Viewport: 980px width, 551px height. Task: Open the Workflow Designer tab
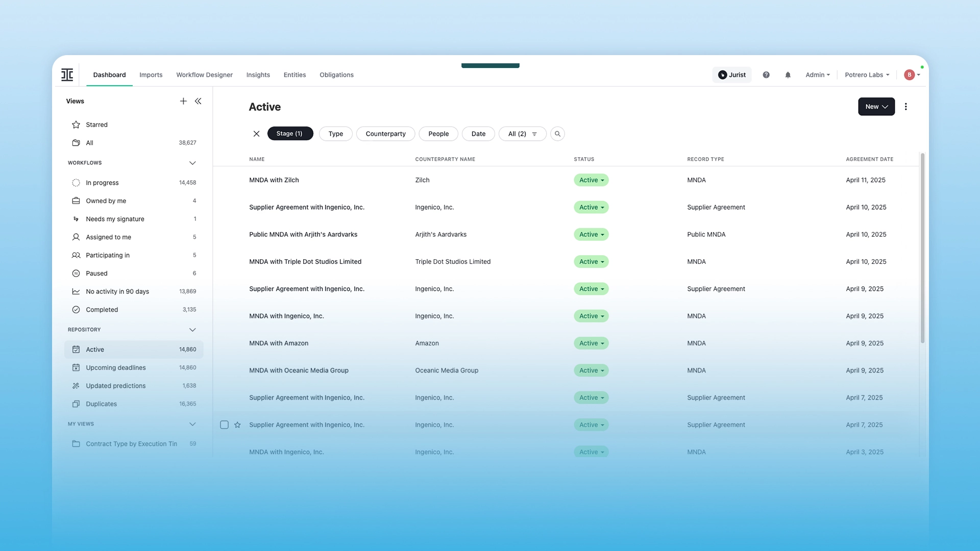204,74
